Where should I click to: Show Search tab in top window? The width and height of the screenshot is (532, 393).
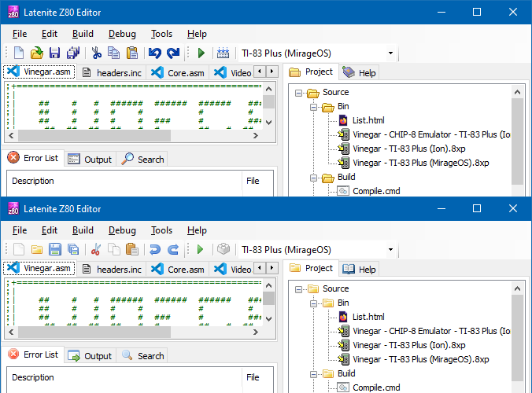142,160
